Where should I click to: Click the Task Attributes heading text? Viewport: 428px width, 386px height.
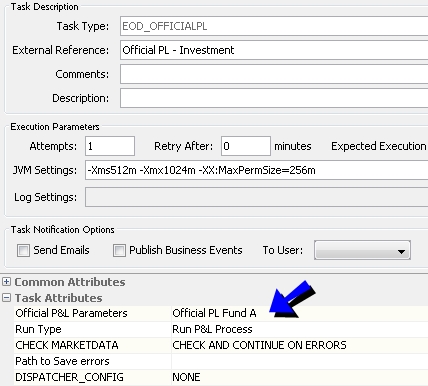pyautogui.click(x=58, y=298)
